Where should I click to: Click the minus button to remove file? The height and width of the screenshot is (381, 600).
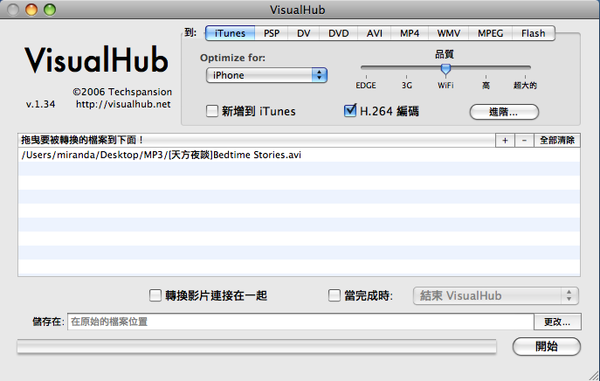(x=524, y=140)
